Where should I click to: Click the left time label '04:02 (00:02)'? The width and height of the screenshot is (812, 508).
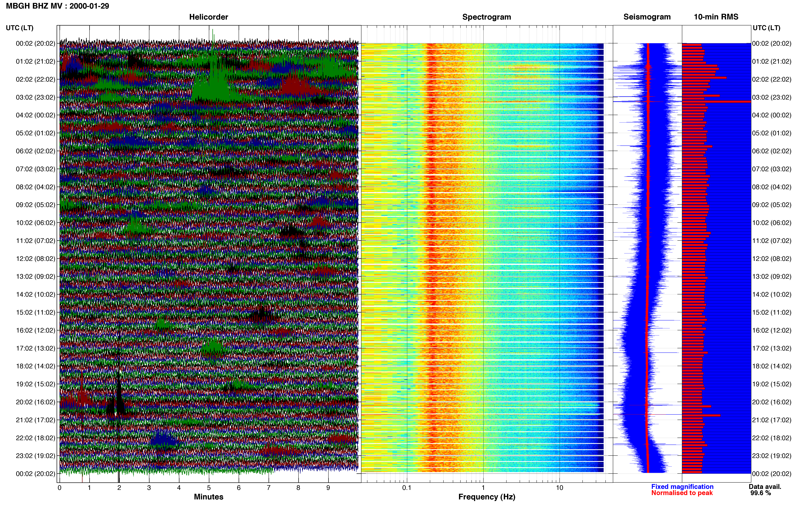(x=36, y=115)
